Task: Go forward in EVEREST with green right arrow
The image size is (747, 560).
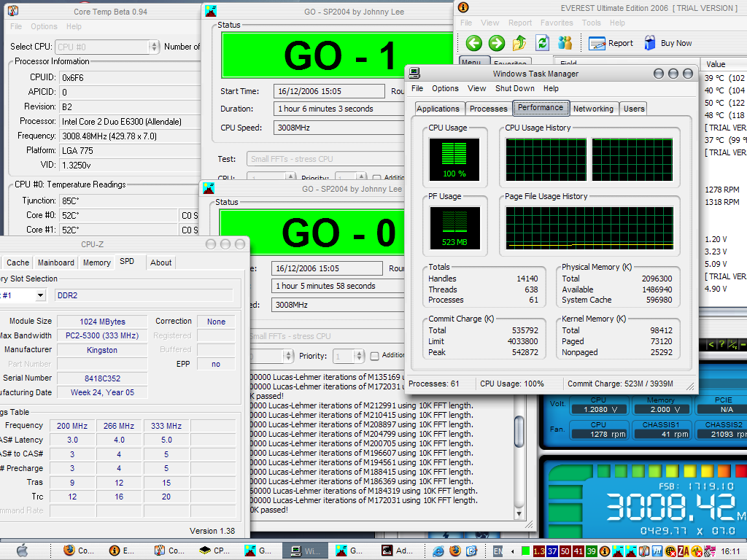Action: pos(496,43)
